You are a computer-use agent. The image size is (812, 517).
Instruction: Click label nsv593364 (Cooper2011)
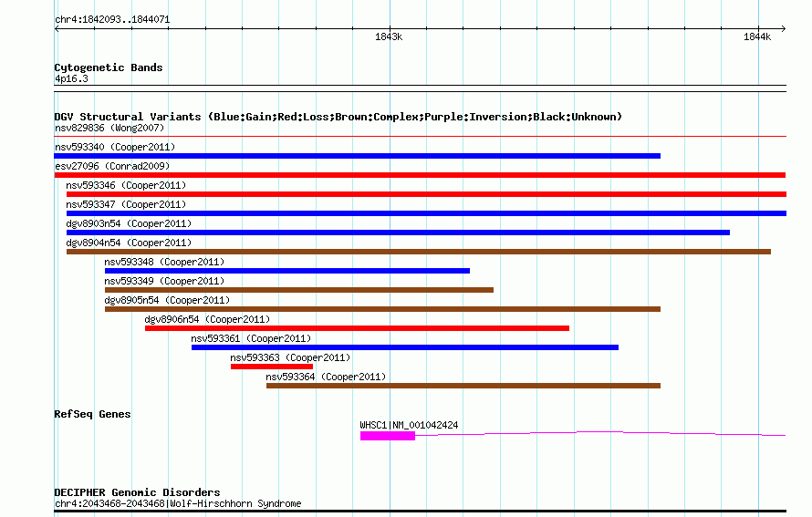click(326, 377)
